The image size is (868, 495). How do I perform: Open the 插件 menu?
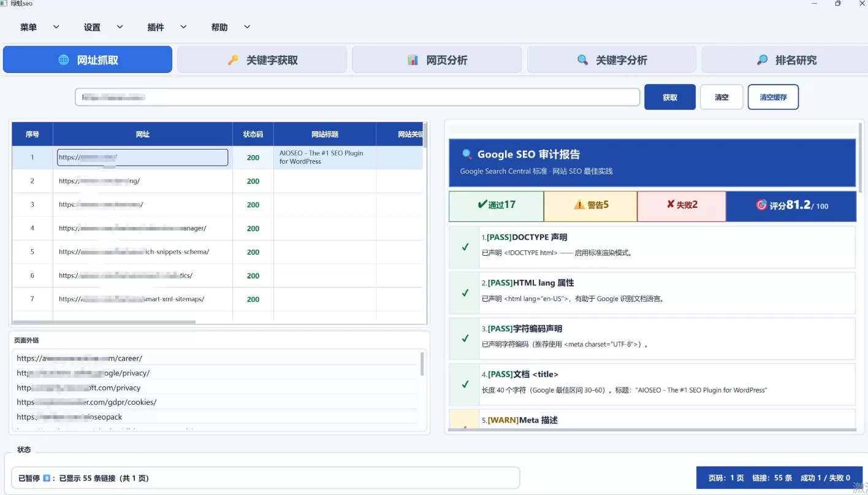[x=156, y=27]
